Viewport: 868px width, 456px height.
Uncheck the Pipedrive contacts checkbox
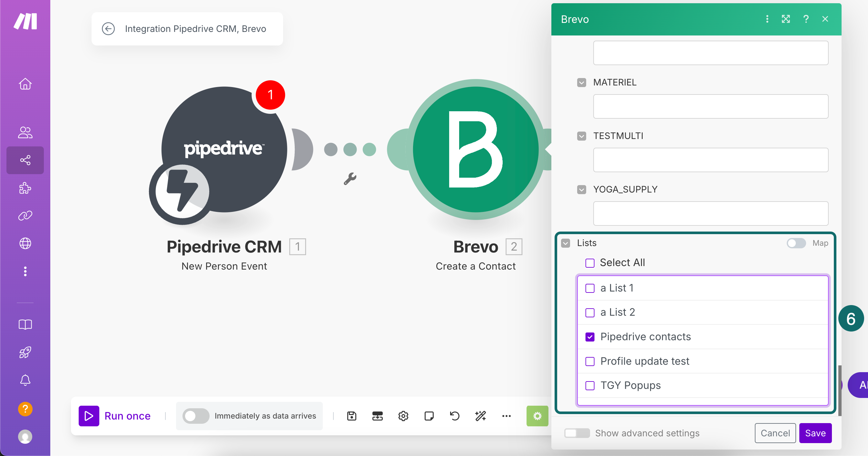point(590,337)
